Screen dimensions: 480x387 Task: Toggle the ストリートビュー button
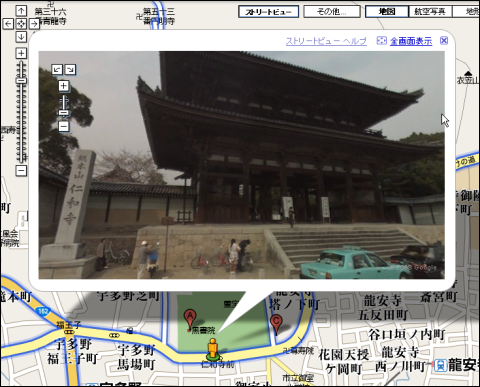point(268,12)
